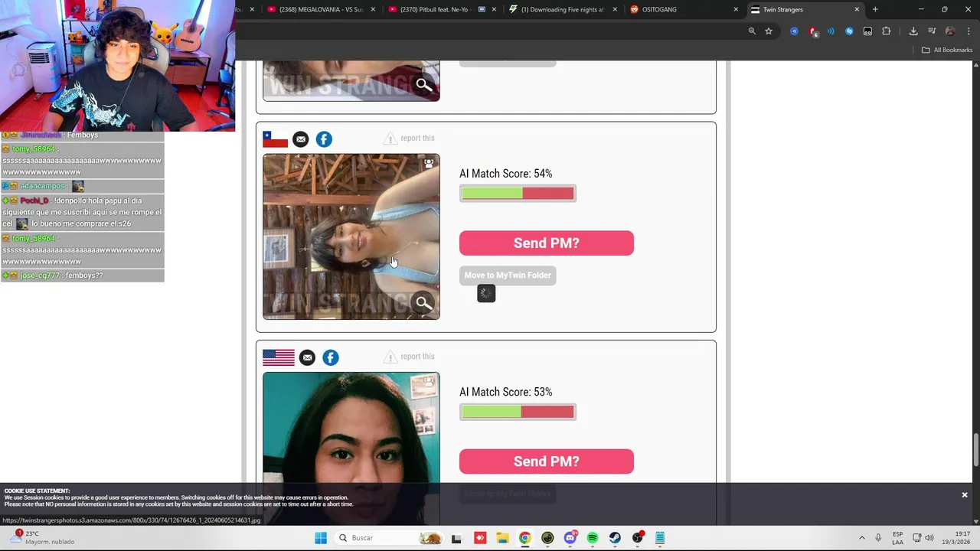Image resolution: width=980 pixels, height=551 pixels.
Task: Click the 53% match score bar
Action: click(x=518, y=412)
